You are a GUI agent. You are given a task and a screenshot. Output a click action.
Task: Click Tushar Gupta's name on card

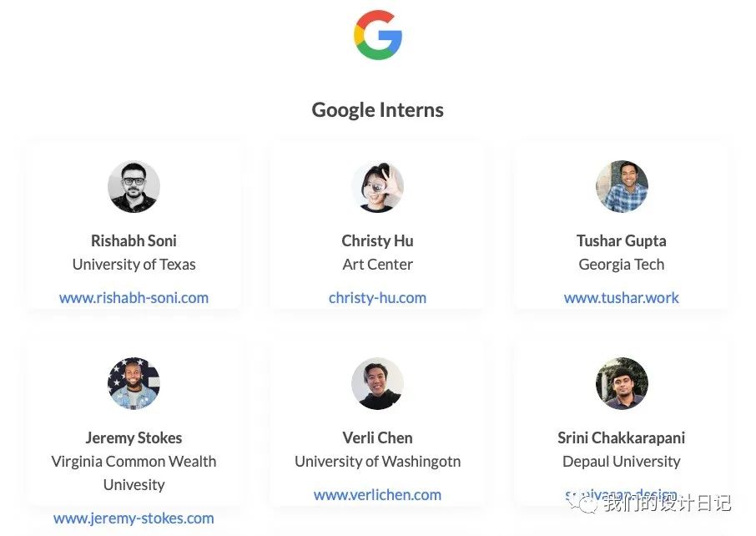point(622,240)
